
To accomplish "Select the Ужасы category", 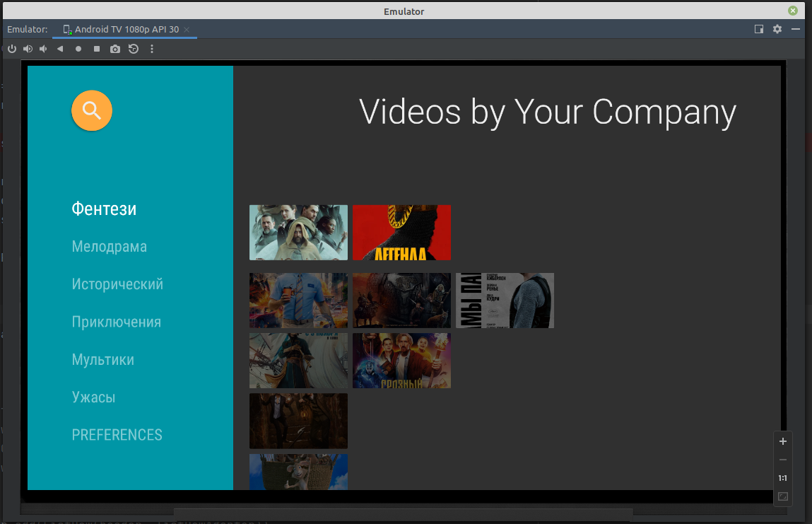I will point(93,397).
